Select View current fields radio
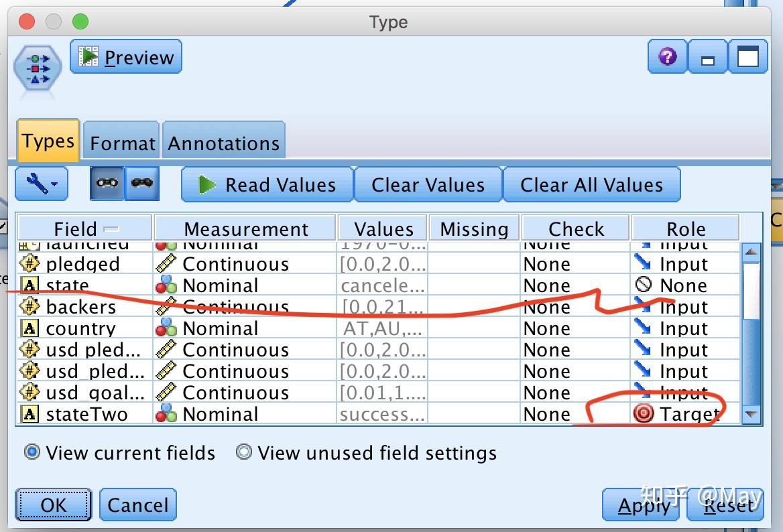The image size is (783, 532). click(x=32, y=452)
